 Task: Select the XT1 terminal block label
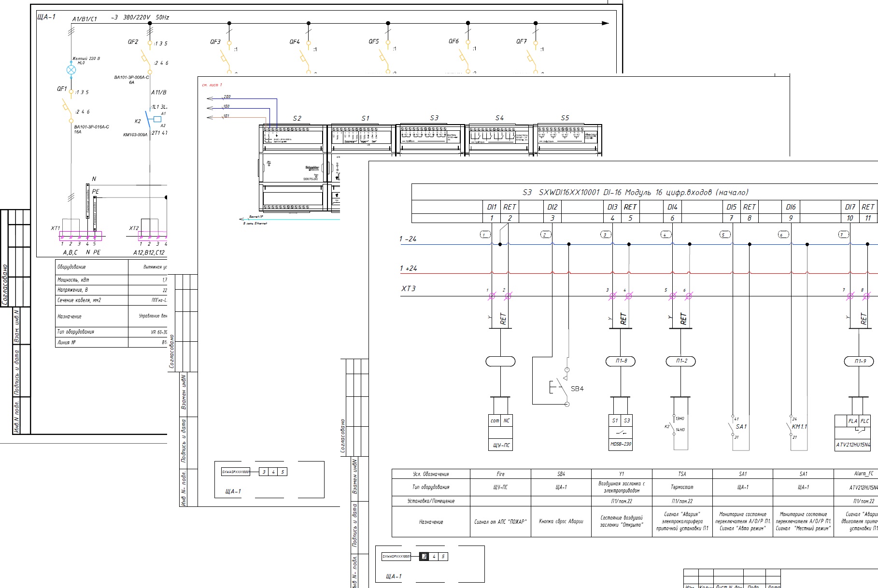pyautogui.click(x=56, y=228)
